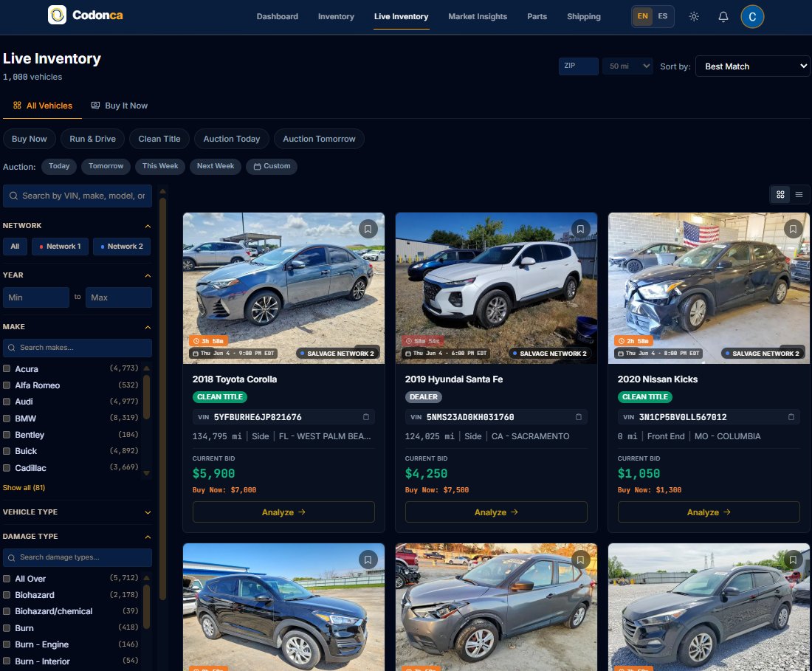Open the user avatar C menu

click(x=752, y=16)
